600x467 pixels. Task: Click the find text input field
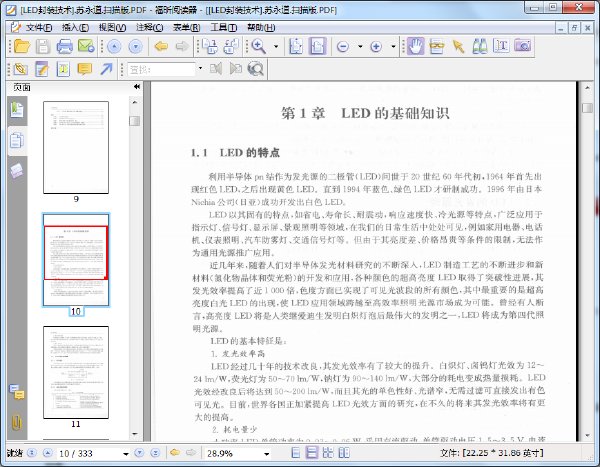click(x=161, y=69)
